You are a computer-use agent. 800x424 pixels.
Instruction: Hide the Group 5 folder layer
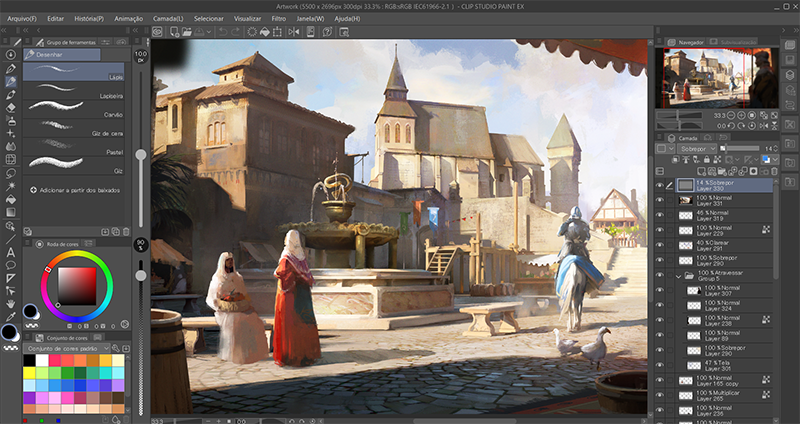point(659,275)
